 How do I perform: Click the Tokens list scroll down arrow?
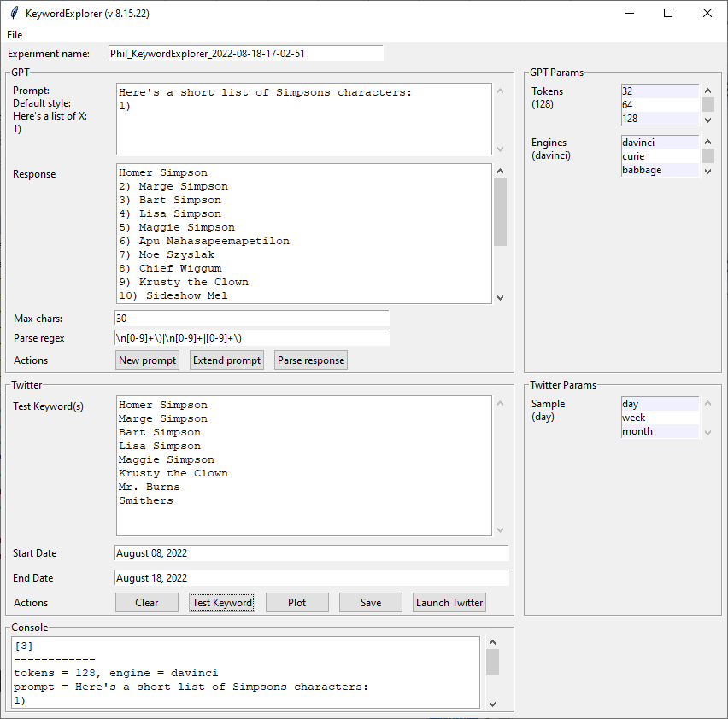[x=707, y=120]
